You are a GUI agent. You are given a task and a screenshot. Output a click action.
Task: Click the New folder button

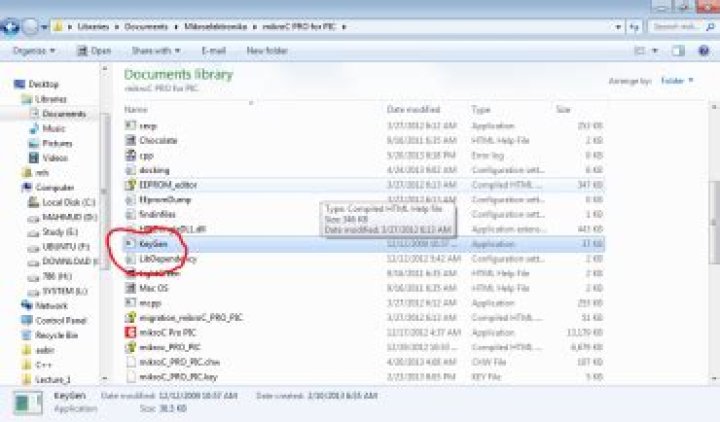click(267, 51)
